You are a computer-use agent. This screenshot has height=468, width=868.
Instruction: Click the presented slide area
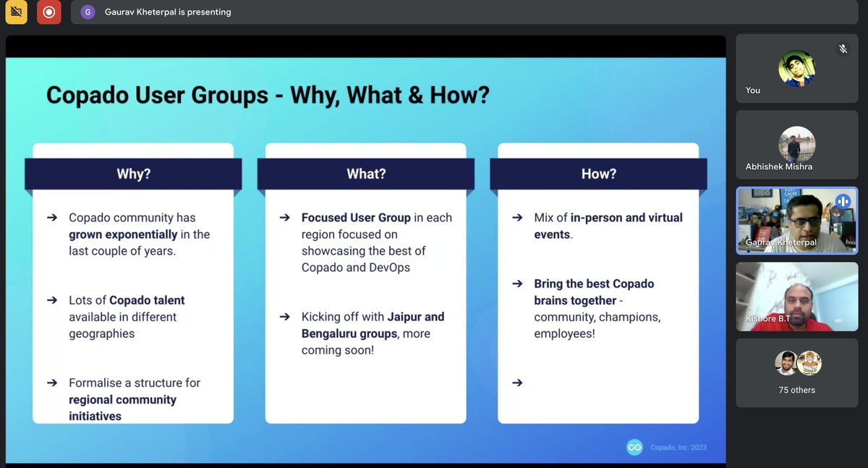coord(366,260)
